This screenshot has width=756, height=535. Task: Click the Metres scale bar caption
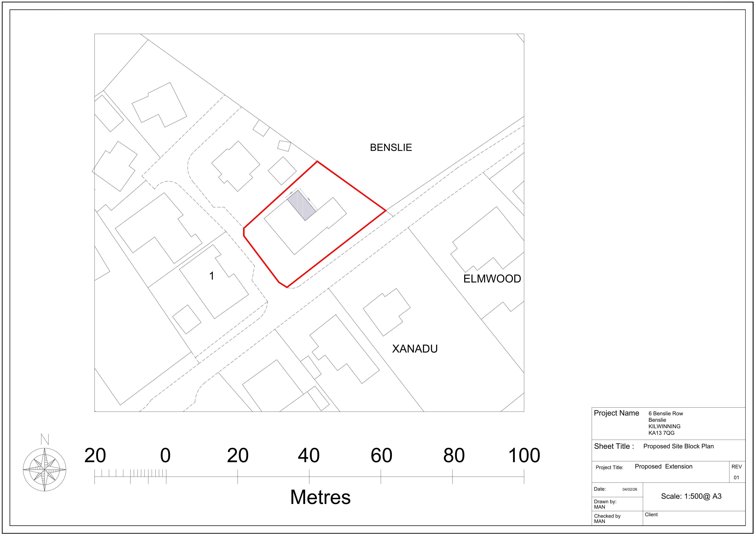pos(320,497)
